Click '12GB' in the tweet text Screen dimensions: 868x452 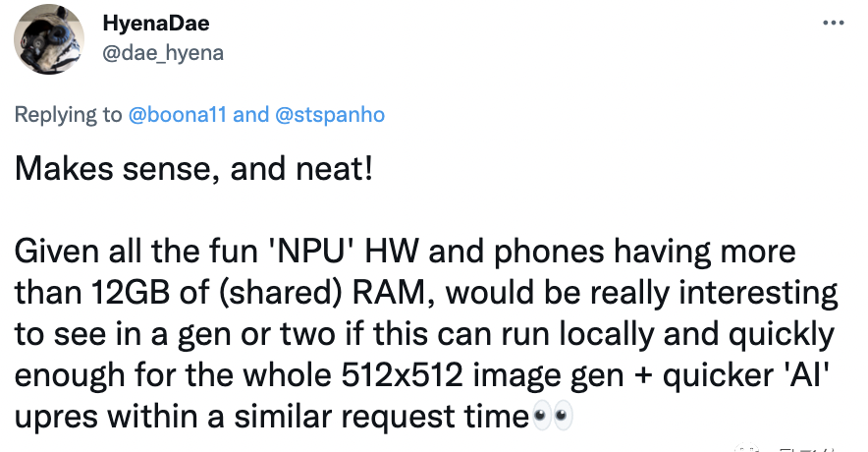pyautogui.click(x=130, y=293)
